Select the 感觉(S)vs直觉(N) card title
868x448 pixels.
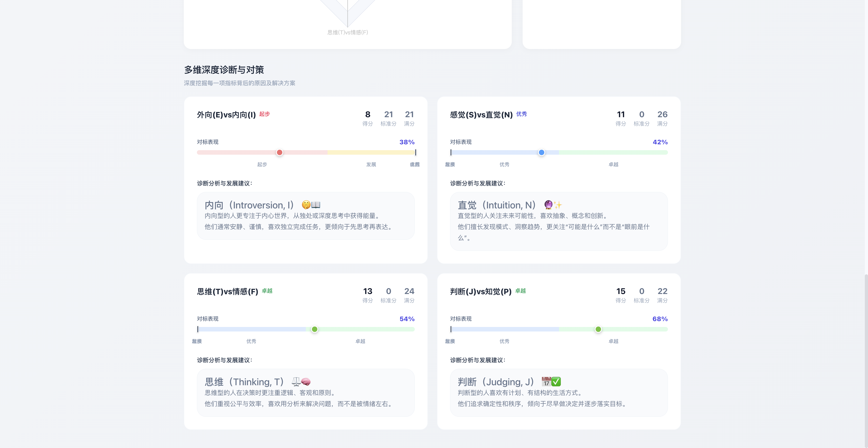click(x=481, y=115)
